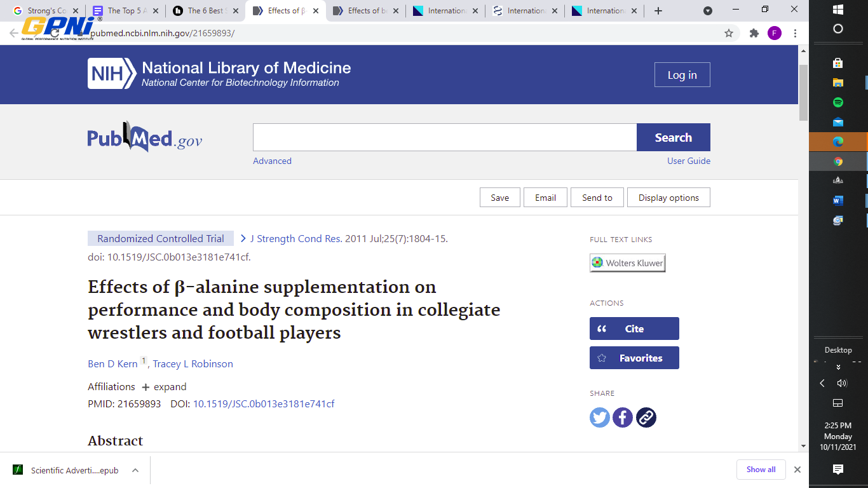Switch to Strong's Concordance Google tab
This screenshot has width=868, height=488.
click(x=46, y=11)
